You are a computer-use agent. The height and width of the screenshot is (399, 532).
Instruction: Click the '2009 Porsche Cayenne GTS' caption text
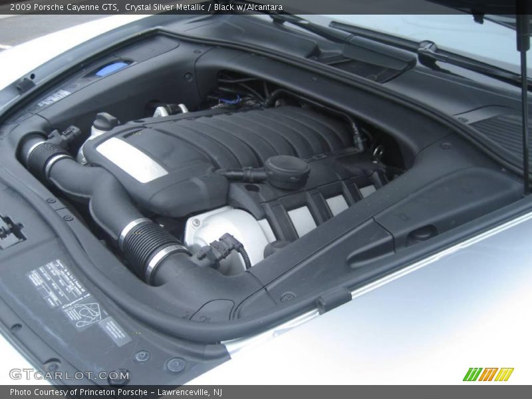pyautogui.click(x=64, y=7)
